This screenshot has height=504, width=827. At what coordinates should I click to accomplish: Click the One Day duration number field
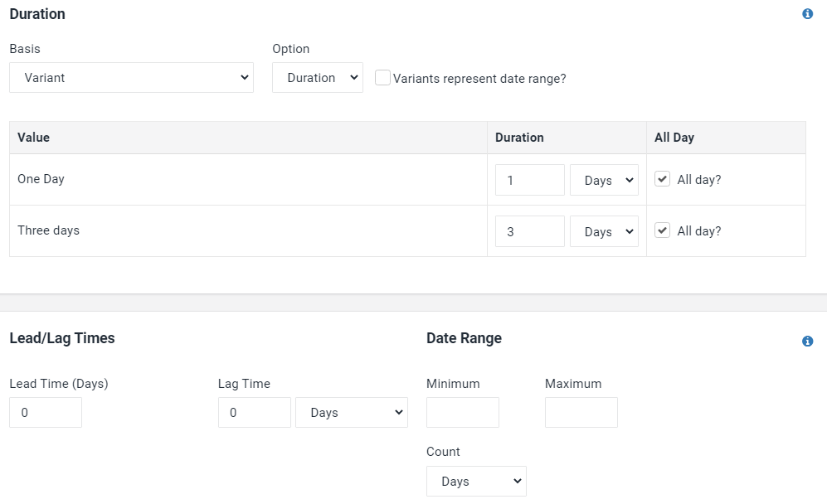[x=529, y=180]
